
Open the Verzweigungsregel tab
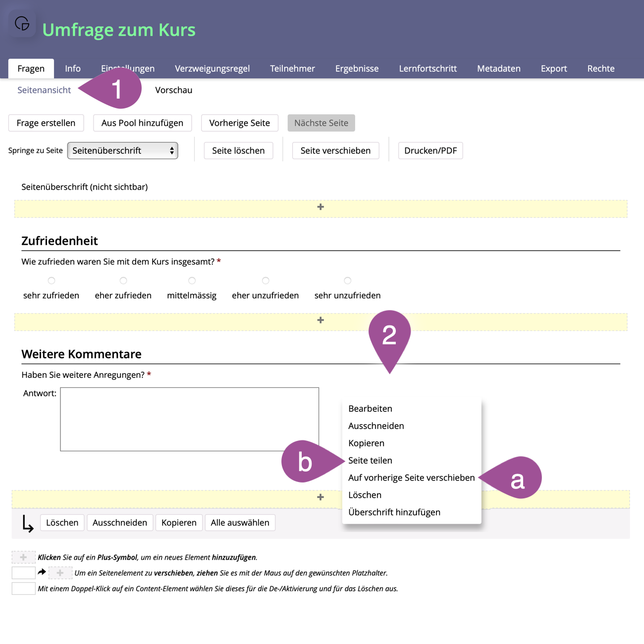pyautogui.click(x=212, y=69)
